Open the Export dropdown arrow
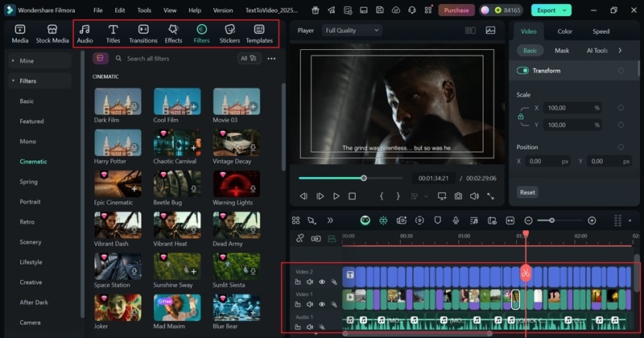 pos(565,10)
